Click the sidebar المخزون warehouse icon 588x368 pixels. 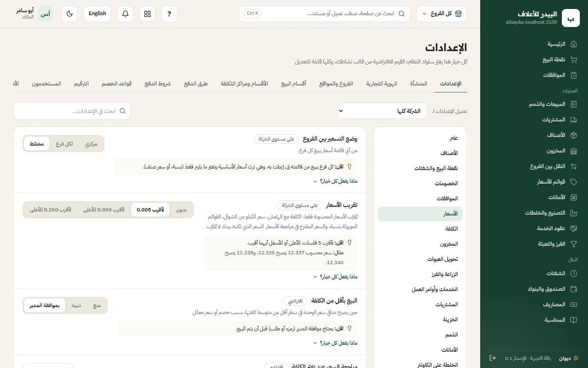tap(574, 151)
